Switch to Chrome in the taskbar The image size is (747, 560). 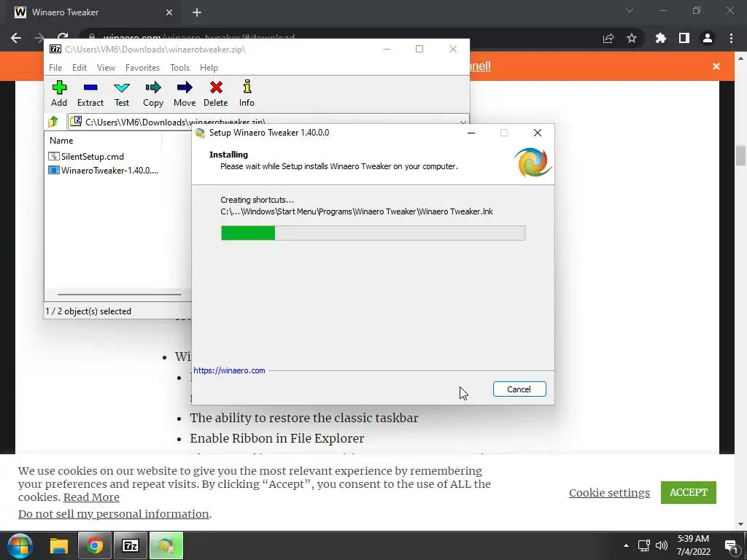[94, 545]
